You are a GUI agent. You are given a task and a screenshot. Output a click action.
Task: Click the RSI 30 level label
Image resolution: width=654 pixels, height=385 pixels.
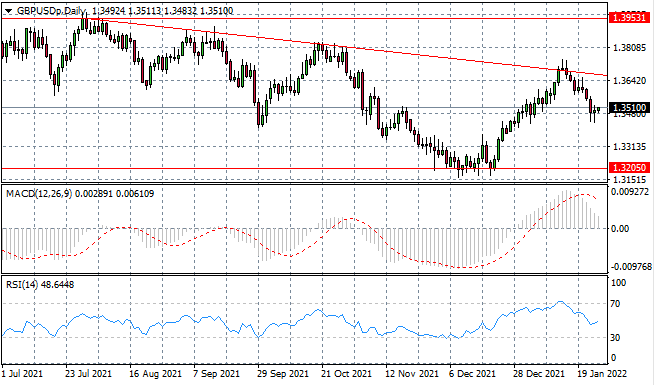(615, 337)
